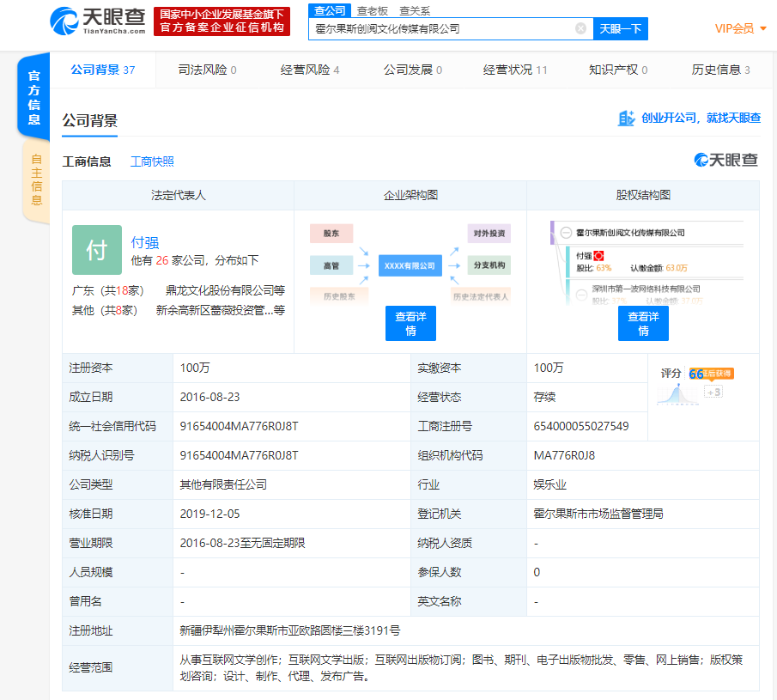Viewport: 777px width, 700px height.
Task: Clear the search field with the X icon
Action: (580, 28)
